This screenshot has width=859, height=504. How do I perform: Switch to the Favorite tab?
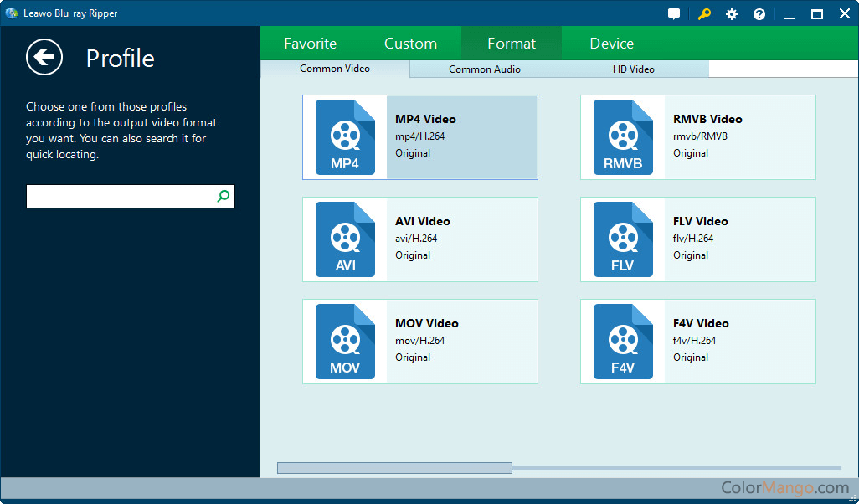click(310, 44)
